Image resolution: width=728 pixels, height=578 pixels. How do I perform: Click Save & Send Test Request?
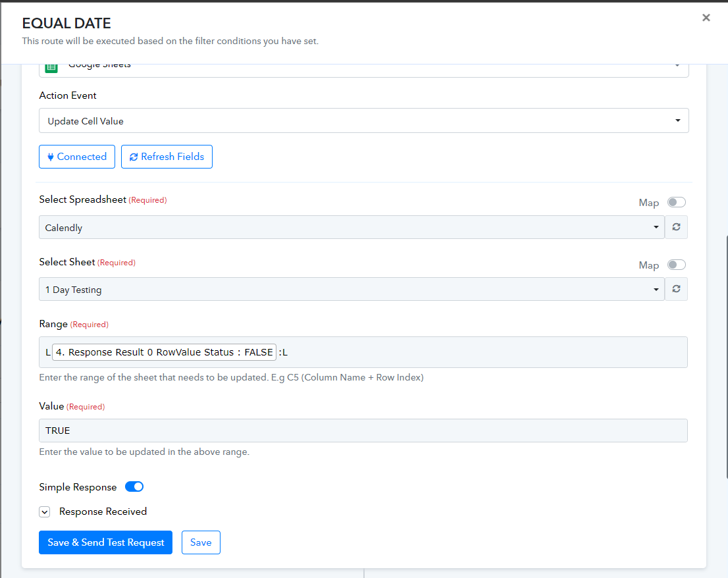pos(105,542)
